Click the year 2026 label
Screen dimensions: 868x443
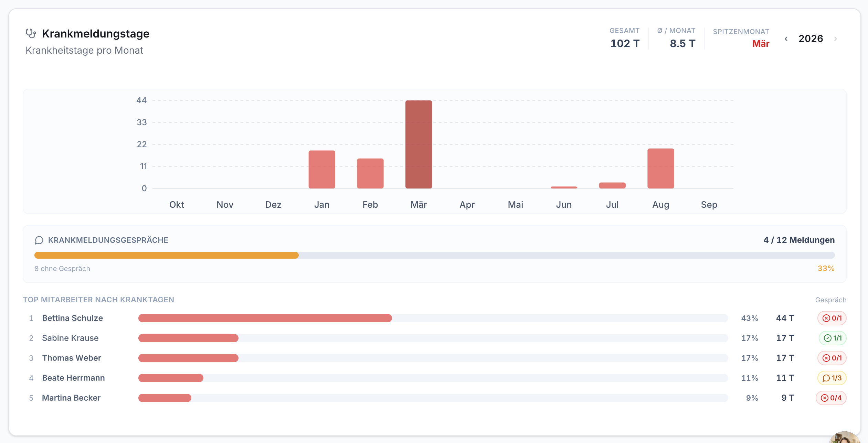811,39
